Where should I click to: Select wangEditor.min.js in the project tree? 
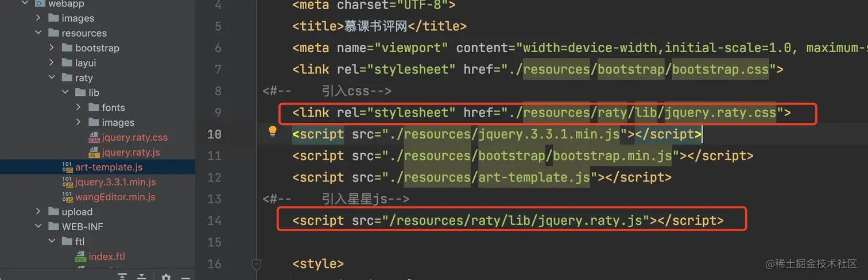point(115,197)
